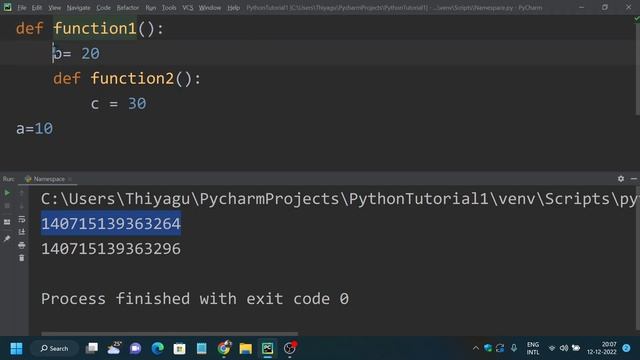Click the interpreter path line in console
Image resolution: width=640 pixels, height=360 pixels.
[338, 199]
